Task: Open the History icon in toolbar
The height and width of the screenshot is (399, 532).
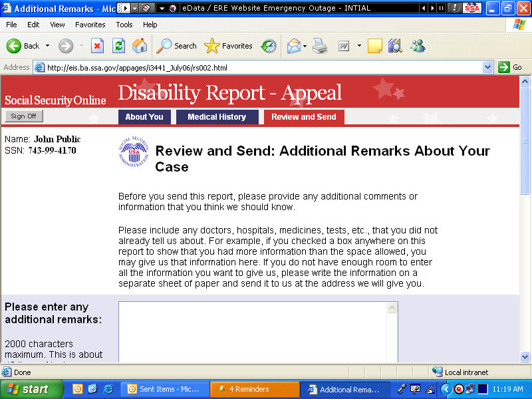Action: [269, 46]
